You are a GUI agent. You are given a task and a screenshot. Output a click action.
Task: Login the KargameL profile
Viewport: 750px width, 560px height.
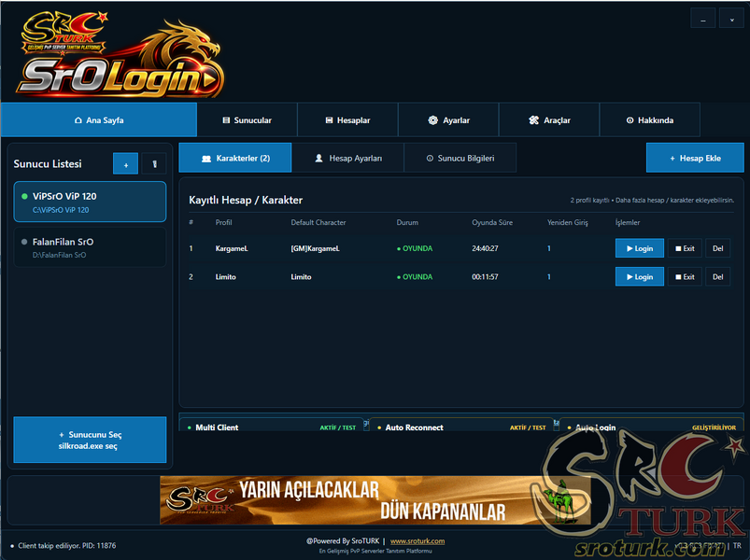640,248
